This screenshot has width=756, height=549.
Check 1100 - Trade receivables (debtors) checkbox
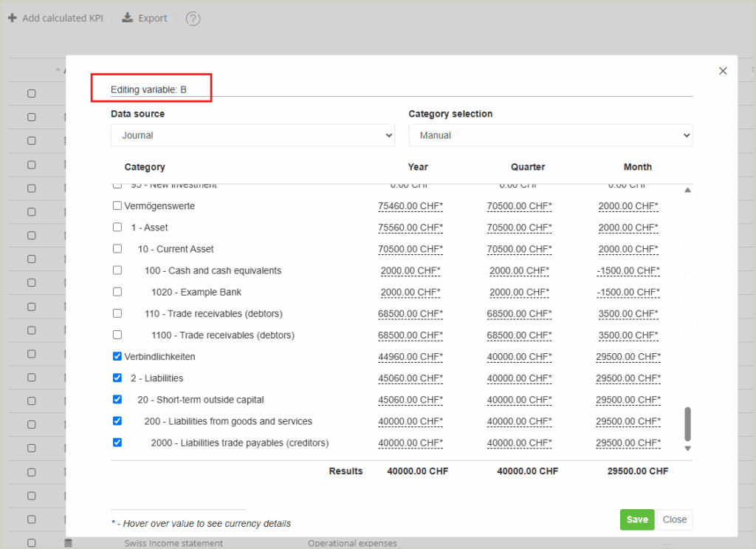pos(117,335)
